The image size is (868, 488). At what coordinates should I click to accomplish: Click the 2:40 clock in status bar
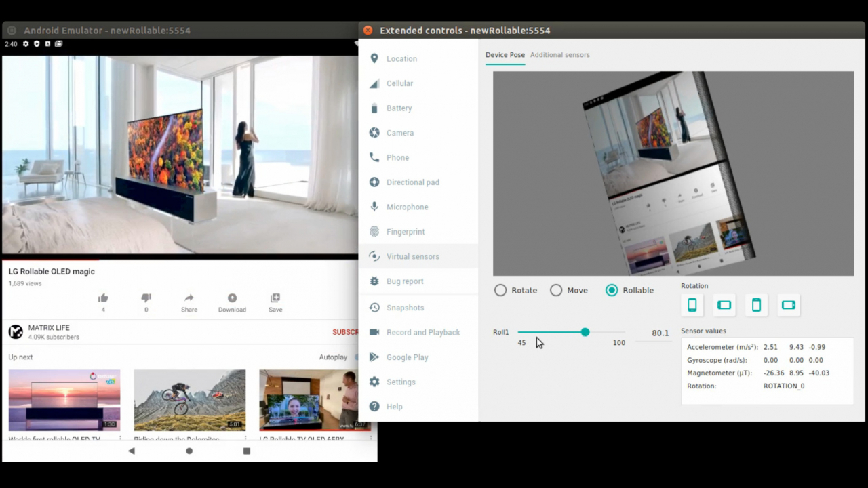pos(11,44)
